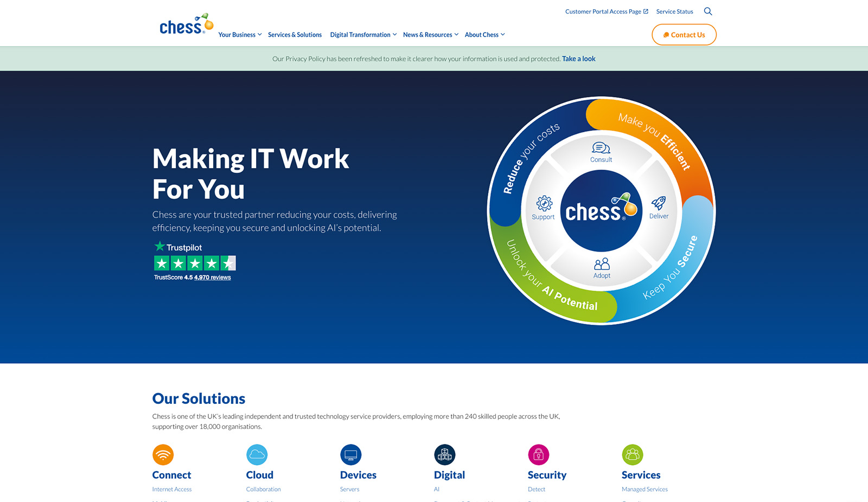
Task: Go to Servers link under Devices
Action: [349, 490]
